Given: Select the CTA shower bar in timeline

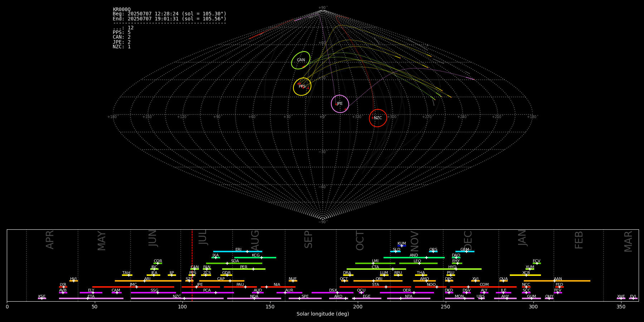Looking at the screenshot, I should [376, 269].
